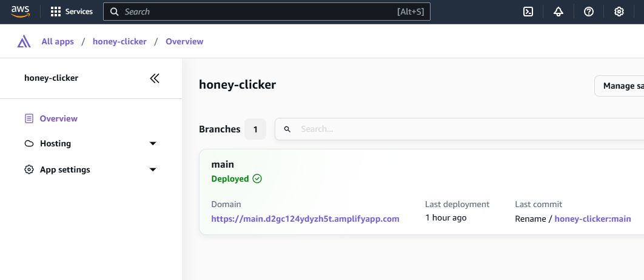Open the honey-clicker:main commit link

(x=592, y=219)
